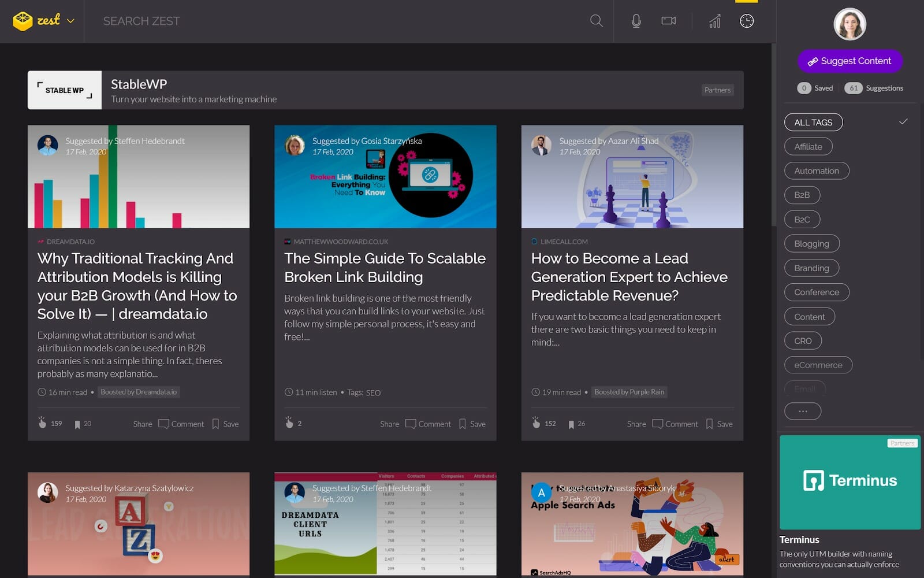
Task: Click the Suggest Content button
Action: coord(850,61)
